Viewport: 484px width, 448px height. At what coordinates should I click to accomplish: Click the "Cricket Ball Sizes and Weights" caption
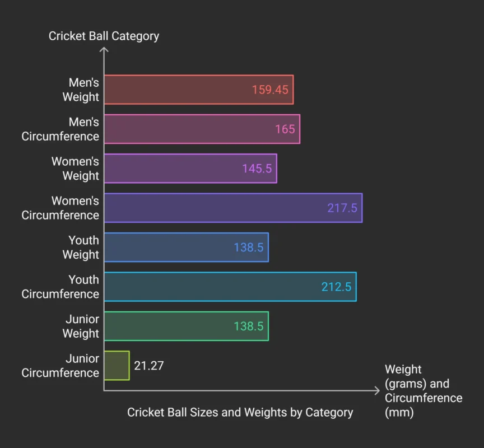[x=240, y=412]
